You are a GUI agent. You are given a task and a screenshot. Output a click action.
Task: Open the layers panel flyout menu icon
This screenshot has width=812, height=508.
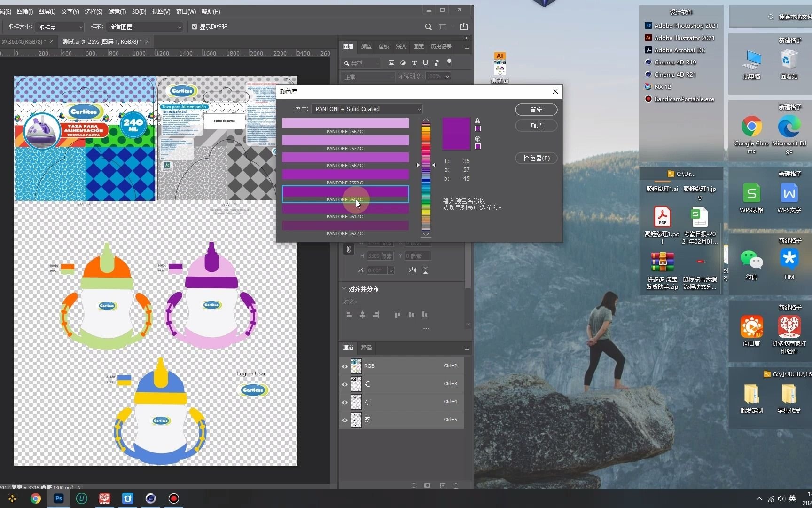467,47
